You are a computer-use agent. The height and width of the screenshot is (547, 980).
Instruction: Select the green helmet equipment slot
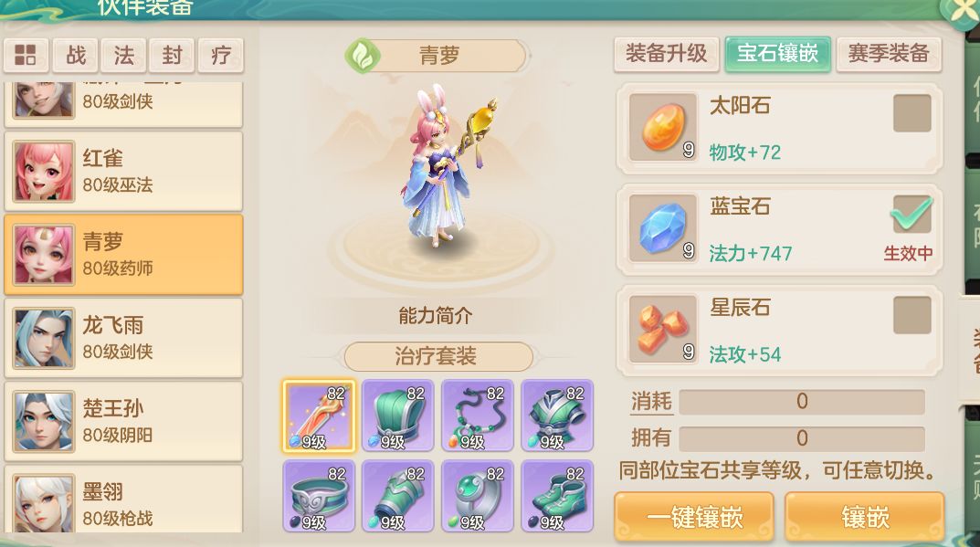coord(398,416)
